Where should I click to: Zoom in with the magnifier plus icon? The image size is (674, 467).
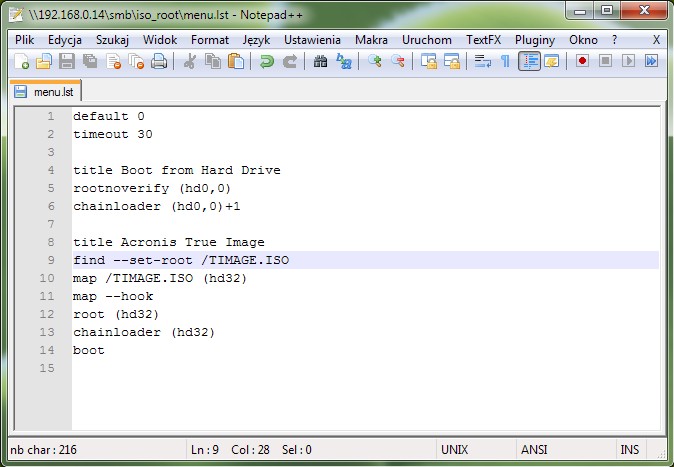click(x=374, y=61)
